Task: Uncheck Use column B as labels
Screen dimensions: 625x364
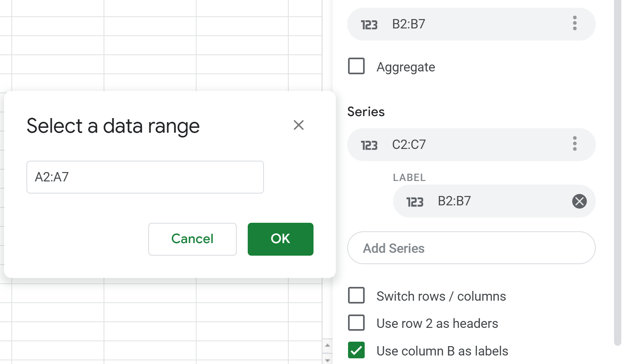Action: coord(356,350)
